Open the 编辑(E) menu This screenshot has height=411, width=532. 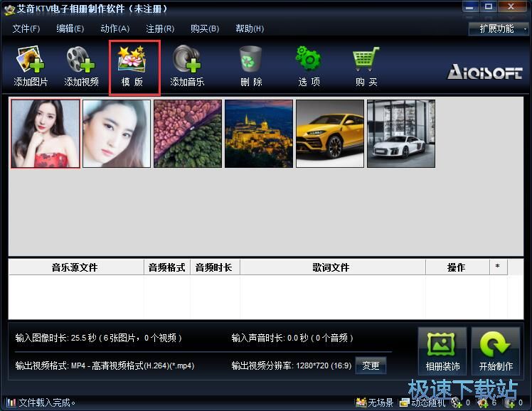click(70, 29)
